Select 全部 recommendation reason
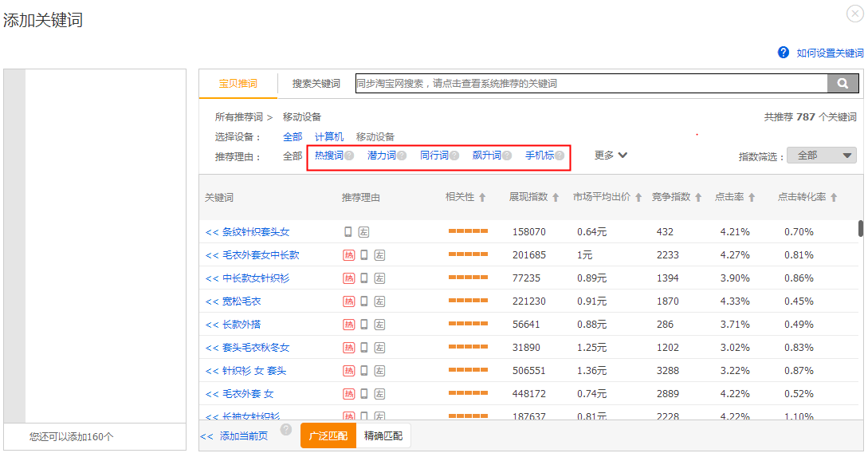Viewport: 868px width, 457px height. pos(293,156)
